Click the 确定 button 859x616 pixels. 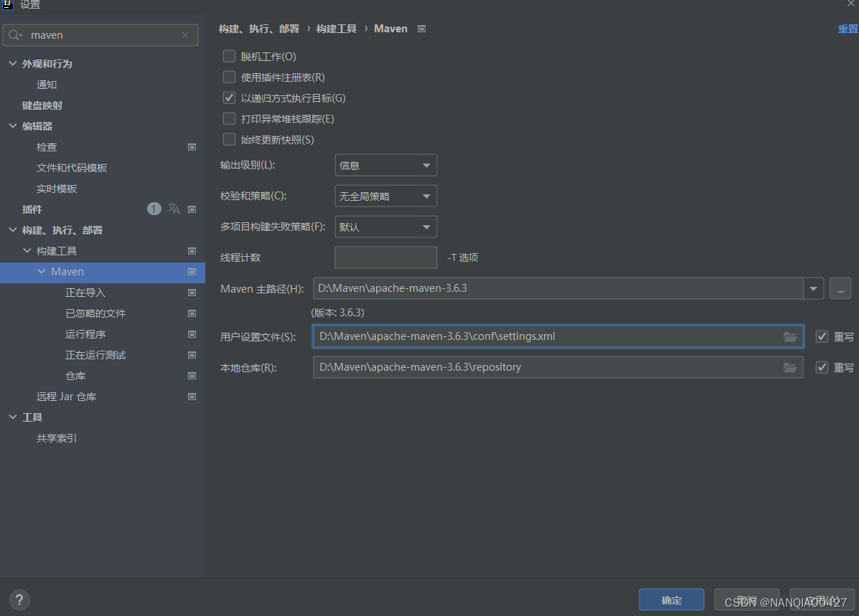point(671,600)
